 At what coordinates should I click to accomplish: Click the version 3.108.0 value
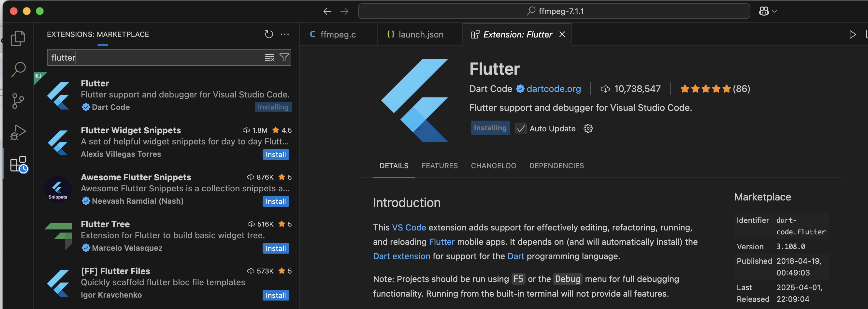tap(790, 247)
